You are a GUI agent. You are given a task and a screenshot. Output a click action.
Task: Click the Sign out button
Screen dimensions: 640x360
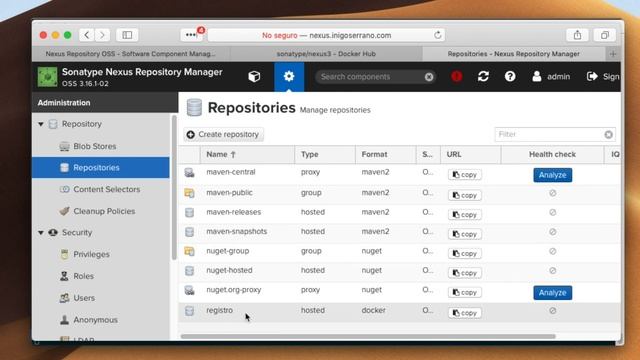[x=603, y=76]
